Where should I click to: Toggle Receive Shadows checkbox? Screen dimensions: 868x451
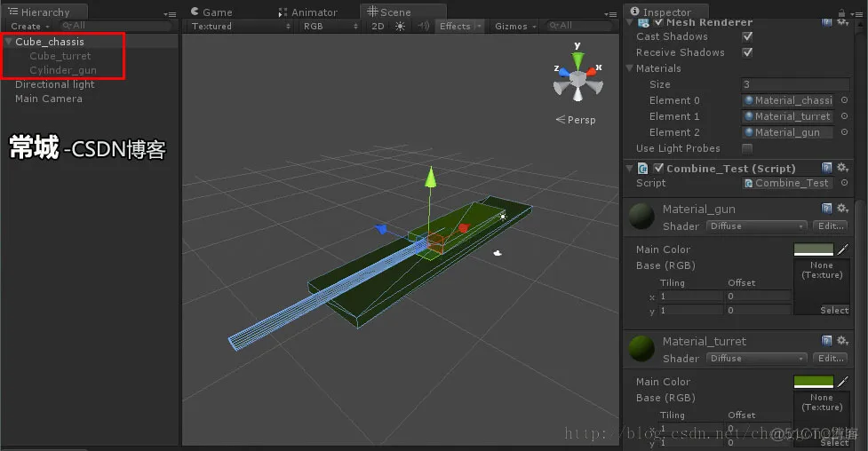tap(747, 52)
